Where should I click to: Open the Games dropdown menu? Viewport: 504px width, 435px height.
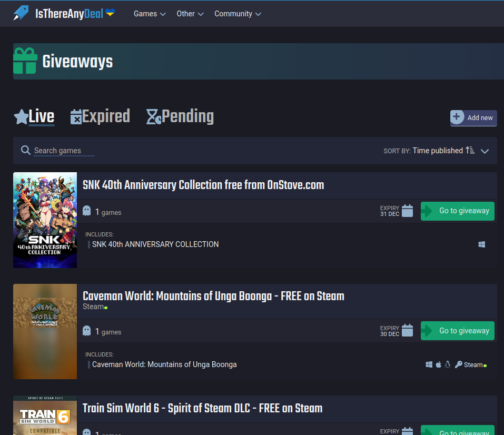150,14
